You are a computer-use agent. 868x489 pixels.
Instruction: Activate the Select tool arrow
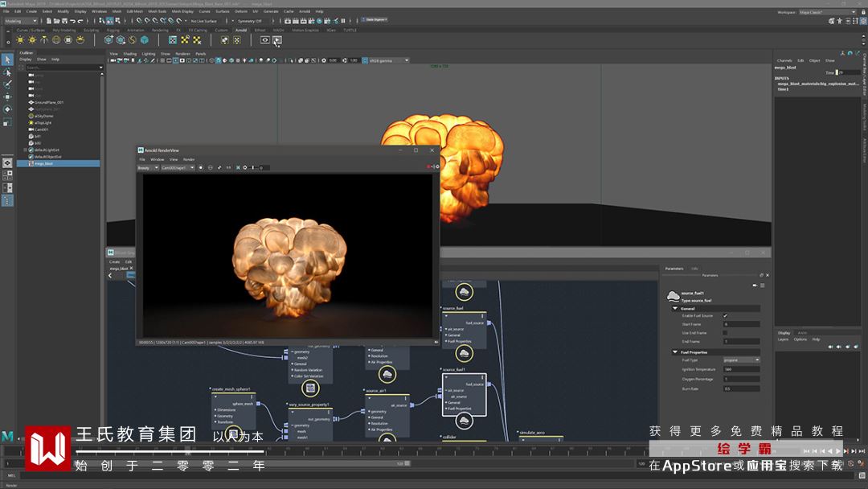(x=7, y=60)
